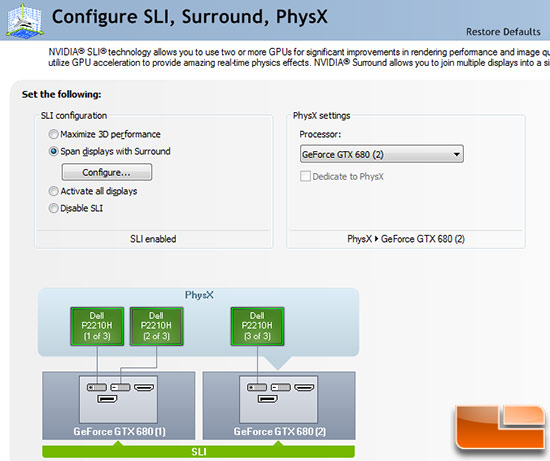Click the GeForce GTX 680 (1) label
This screenshot has height=461, width=550.
[x=119, y=431]
